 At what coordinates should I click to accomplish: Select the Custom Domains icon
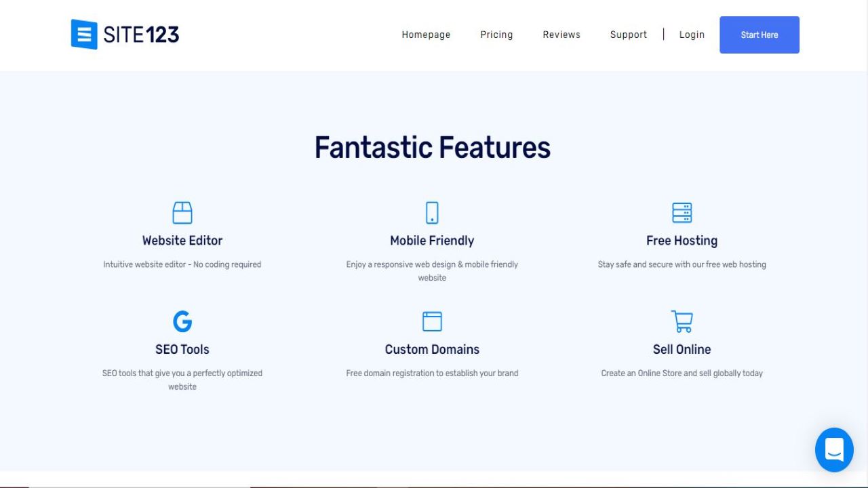pyautogui.click(x=432, y=321)
